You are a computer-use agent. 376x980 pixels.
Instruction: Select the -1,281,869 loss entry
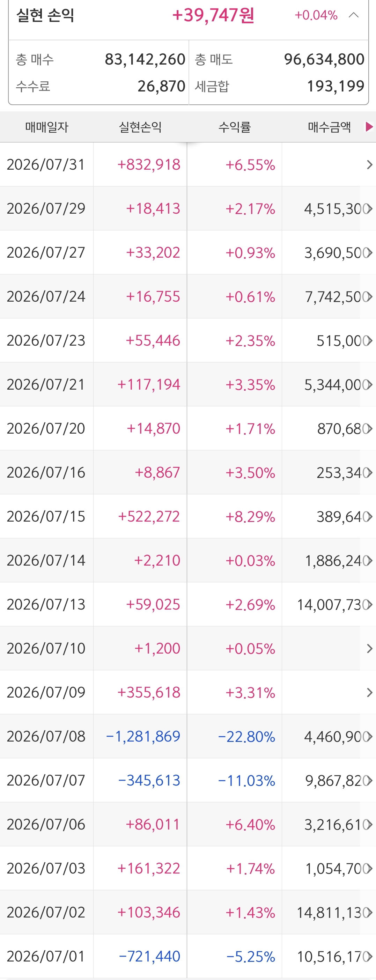tap(143, 736)
